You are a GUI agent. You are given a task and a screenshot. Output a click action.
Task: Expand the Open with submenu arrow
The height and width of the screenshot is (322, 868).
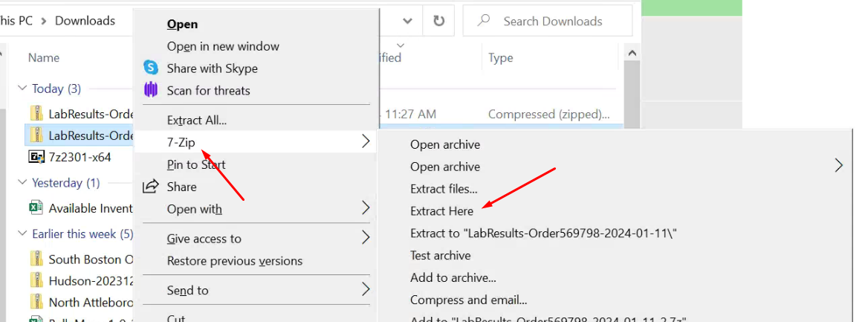[x=365, y=208]
